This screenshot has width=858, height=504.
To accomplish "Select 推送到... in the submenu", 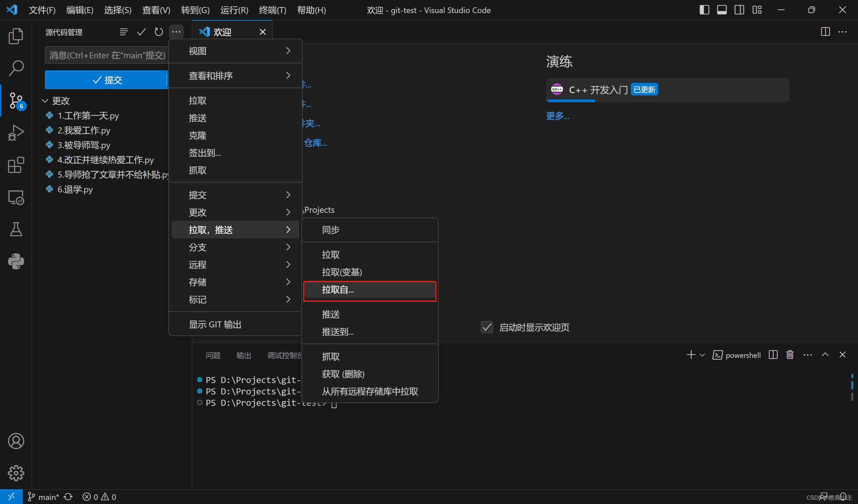I will point(370,332).
